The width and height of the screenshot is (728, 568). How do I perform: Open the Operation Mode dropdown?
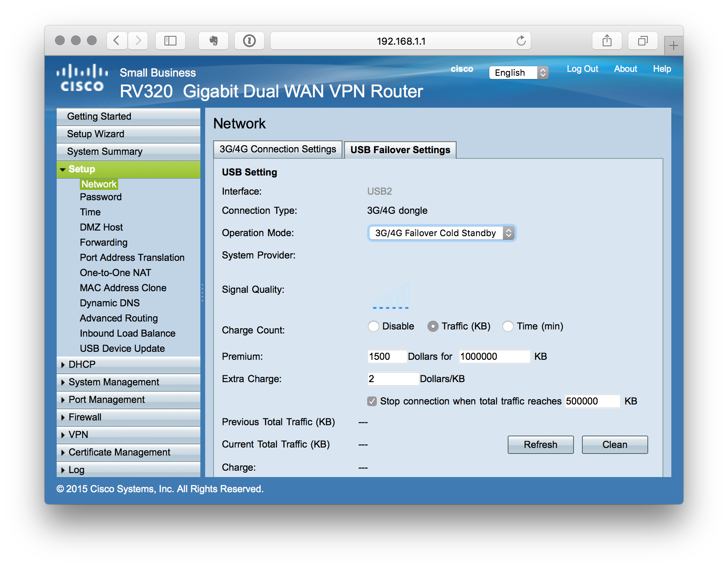442,233
